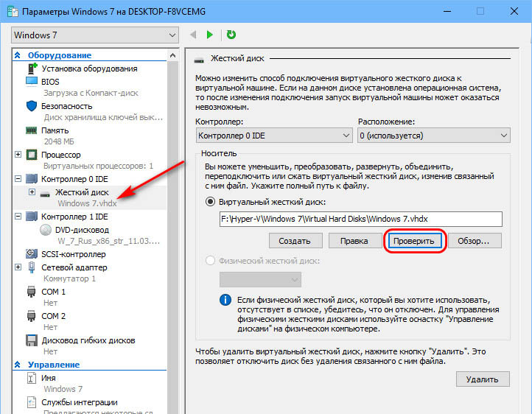Click Виртуальных процессоров: 1 text
Viewport: 532px width, 414px height.
point(98,166)
